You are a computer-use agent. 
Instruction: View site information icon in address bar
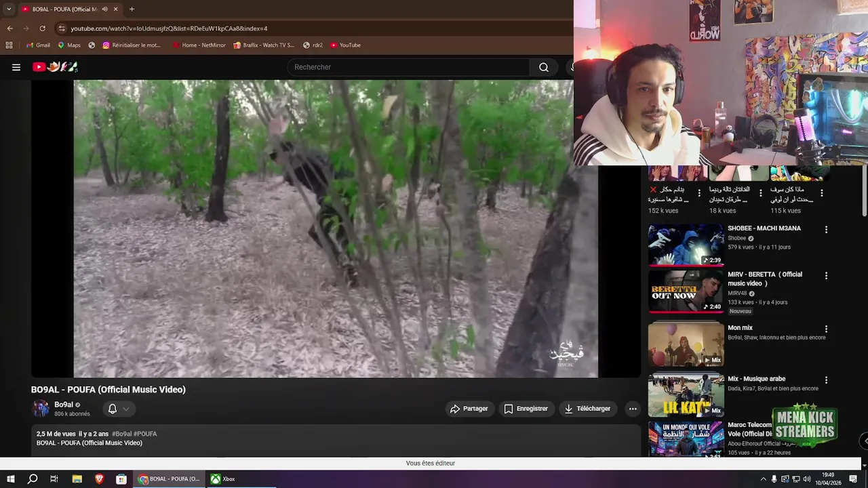click(x=62, y=28)
